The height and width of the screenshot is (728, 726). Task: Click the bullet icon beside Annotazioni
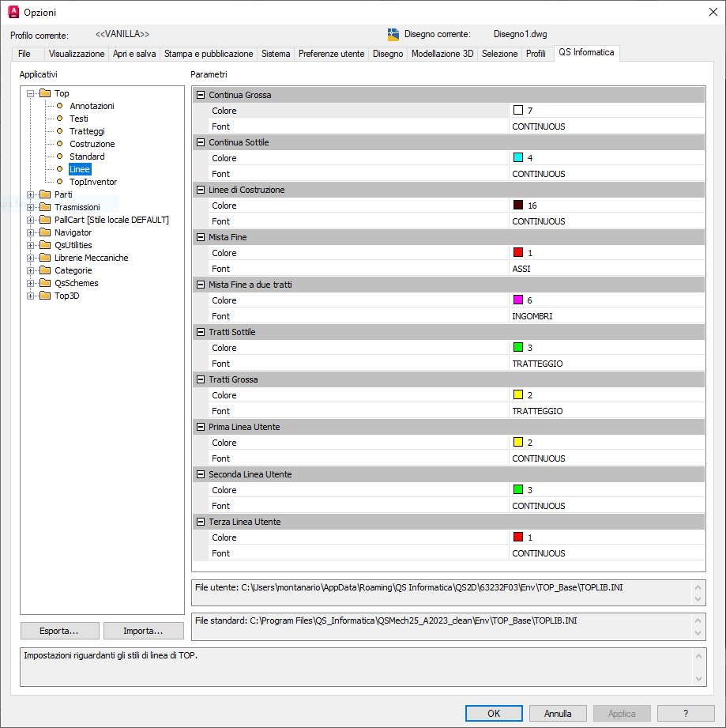59,106
